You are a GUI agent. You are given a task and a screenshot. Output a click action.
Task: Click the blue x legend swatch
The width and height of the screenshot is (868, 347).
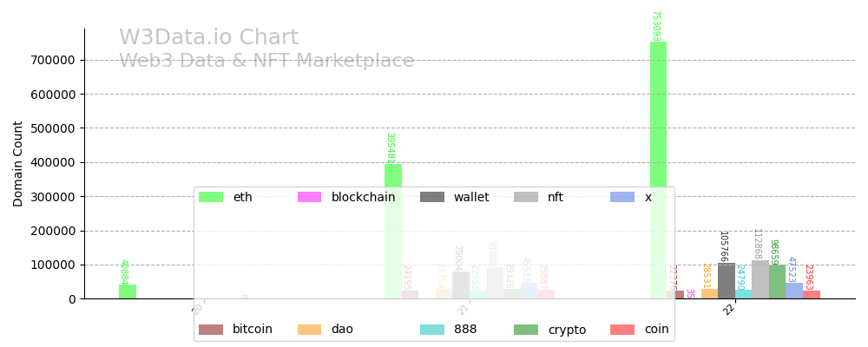622,197
